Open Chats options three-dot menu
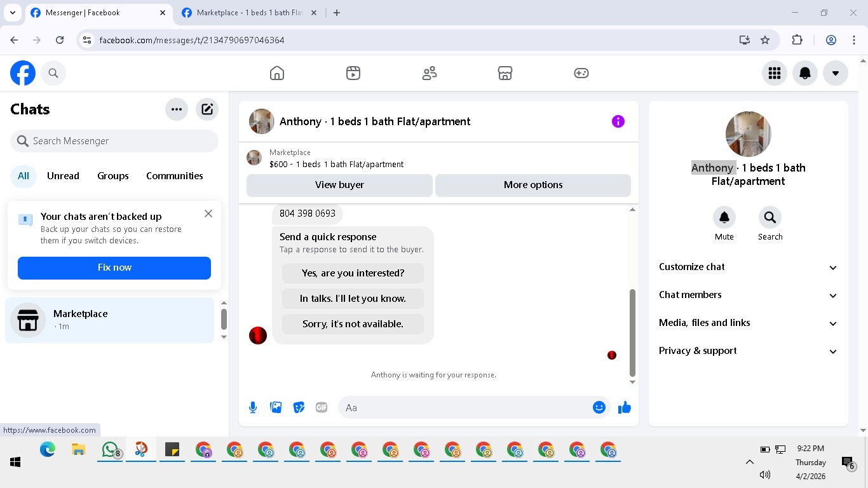This screenshot has height=488, width=868. 177,109
